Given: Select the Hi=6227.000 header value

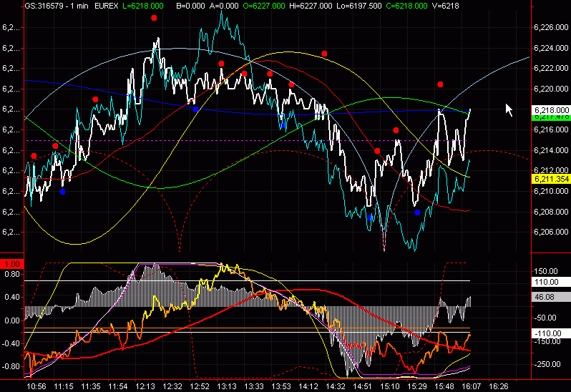Looking at the screenshot, I should (311, 6).
